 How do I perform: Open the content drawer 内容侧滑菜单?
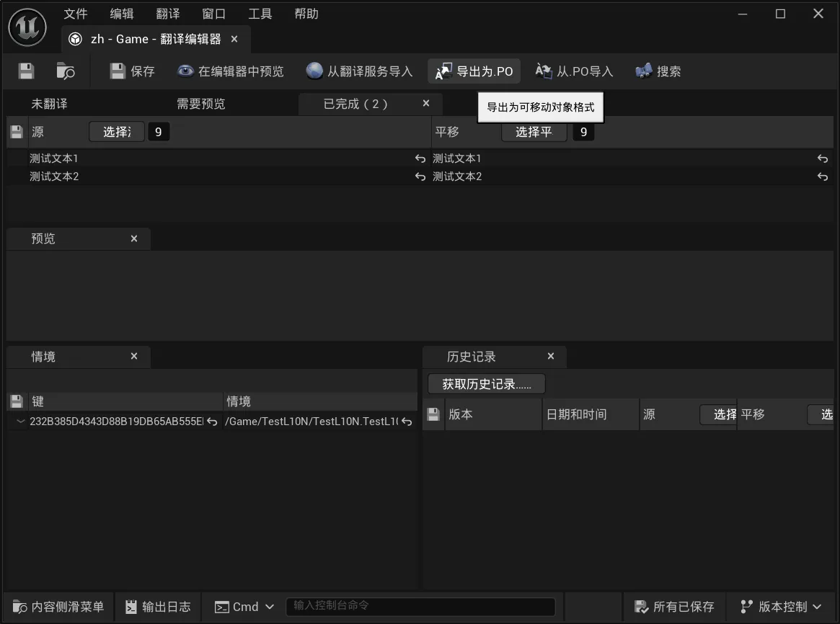[x=57, y=606]
